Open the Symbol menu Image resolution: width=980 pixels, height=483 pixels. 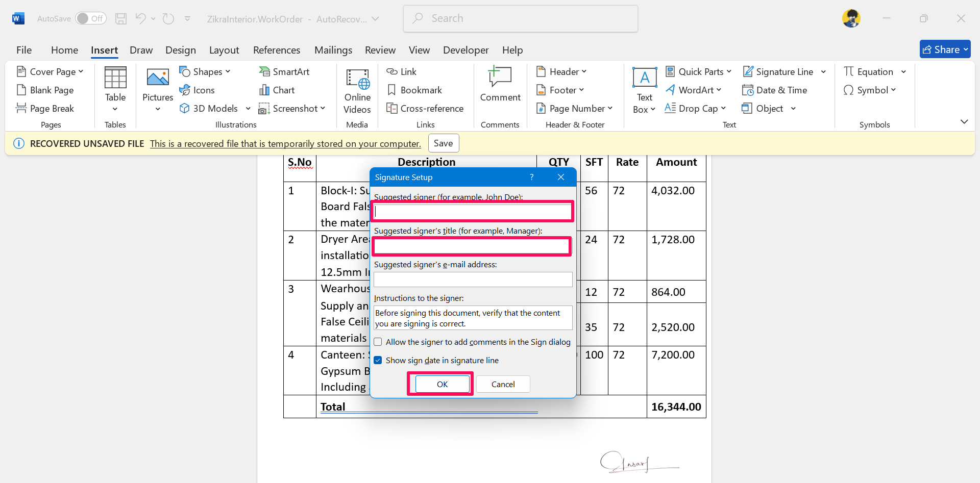870,90
